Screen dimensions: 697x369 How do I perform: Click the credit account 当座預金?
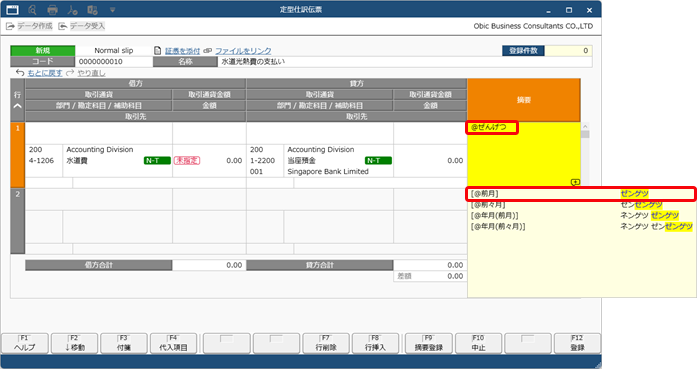[x=302, y=160]
